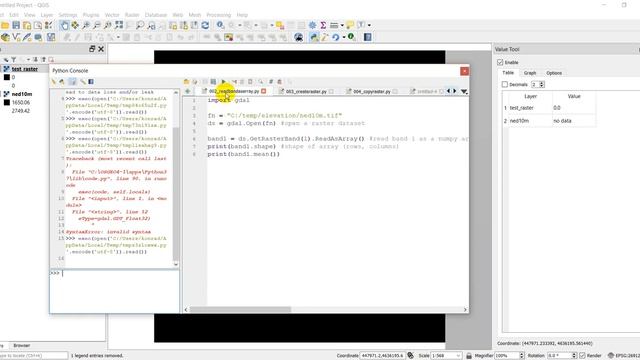This screenshot has height=360, width=640.
Task: Click test_raster black color swatch
Action: 7,77
